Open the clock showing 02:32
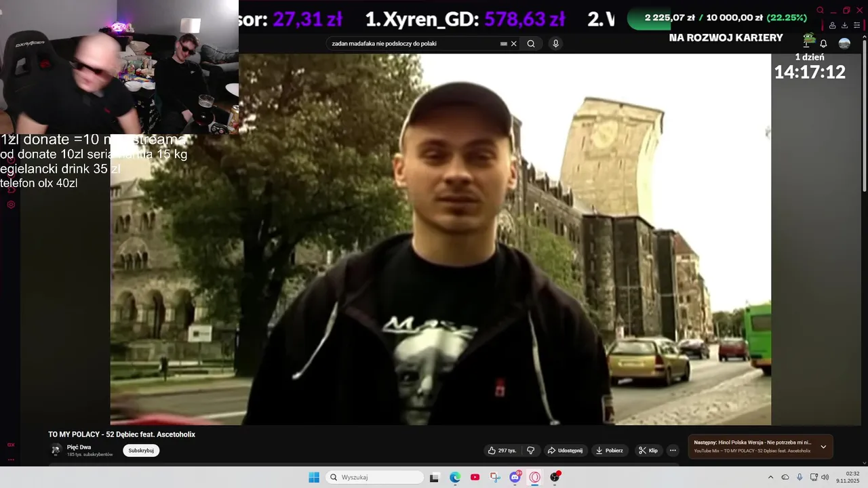This screenshot has width=868, height=488. (x=848, y=477)
